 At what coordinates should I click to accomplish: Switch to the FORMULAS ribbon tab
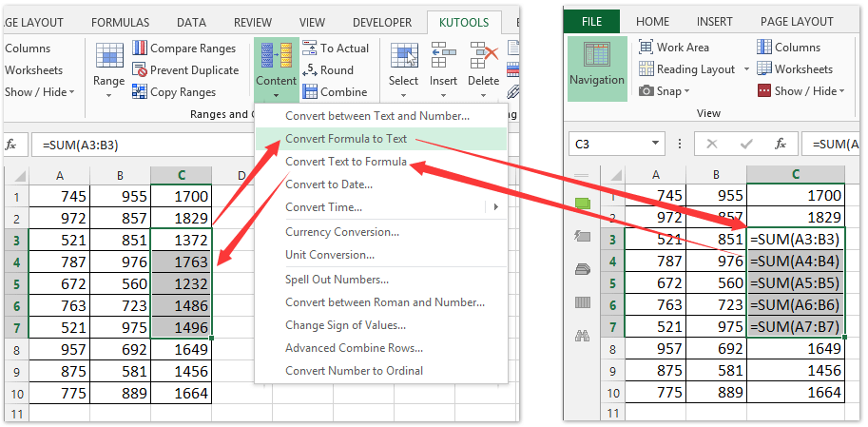(x=121, y=22)
